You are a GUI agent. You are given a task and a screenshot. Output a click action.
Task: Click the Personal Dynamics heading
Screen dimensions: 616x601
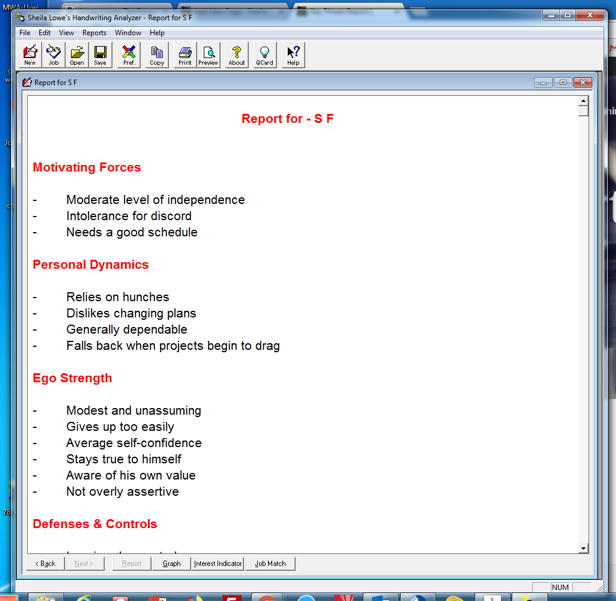(x=91, y=264)
